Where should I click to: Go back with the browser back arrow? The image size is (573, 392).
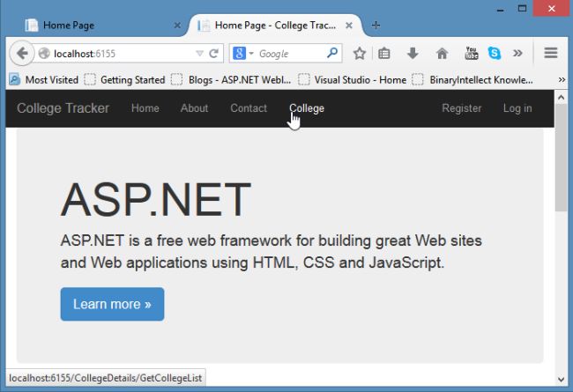coord(22,54)
